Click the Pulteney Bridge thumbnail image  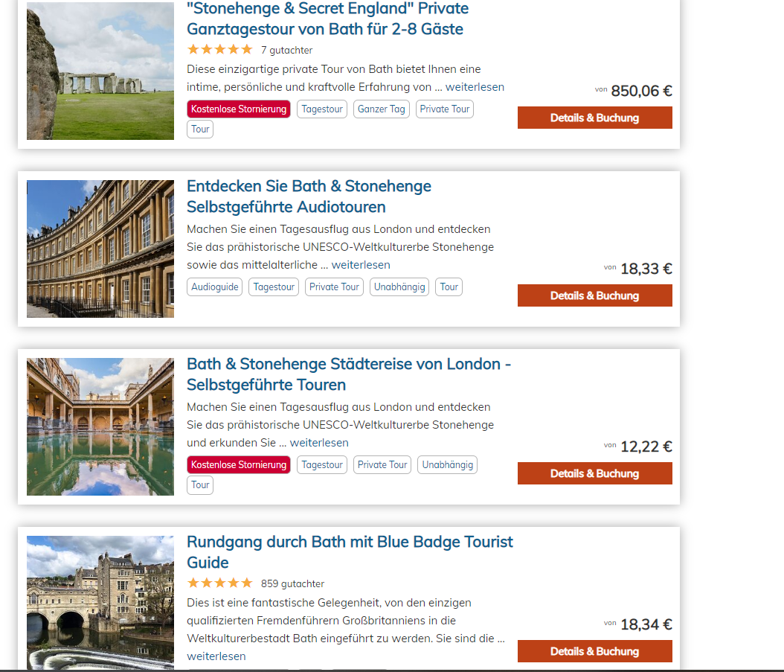tap(100, 603)
